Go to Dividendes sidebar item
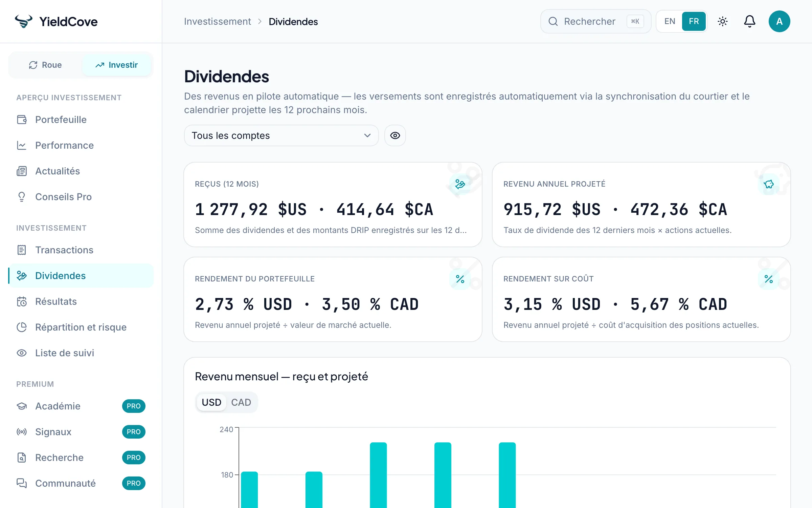This screenshot has width=812, height=508. click(x=81, y=276)
